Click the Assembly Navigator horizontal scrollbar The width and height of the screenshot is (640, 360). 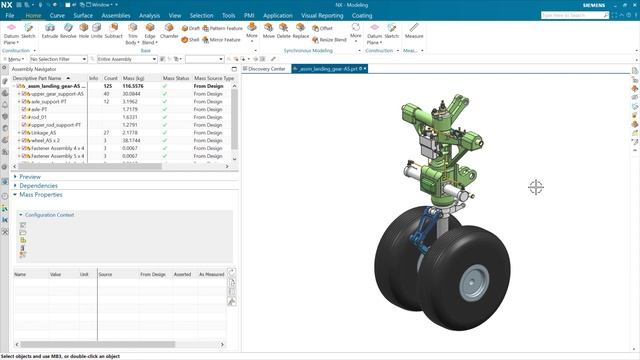90,166
